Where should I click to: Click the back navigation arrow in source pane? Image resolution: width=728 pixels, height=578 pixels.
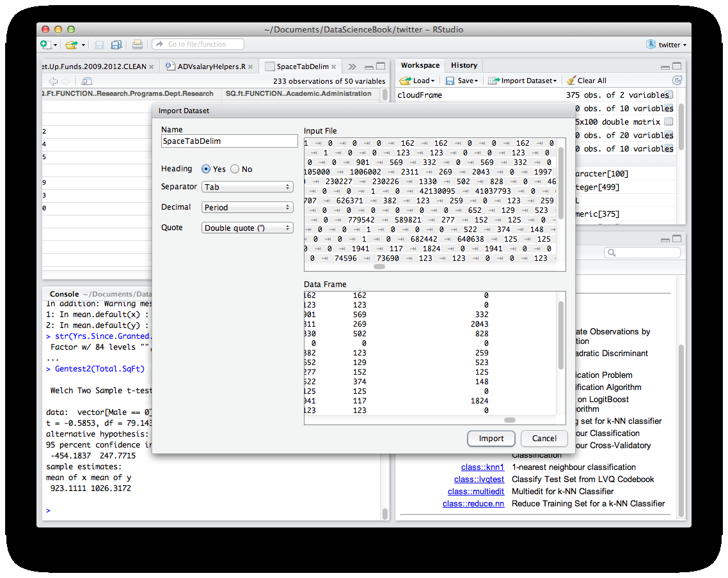[53, 81]
